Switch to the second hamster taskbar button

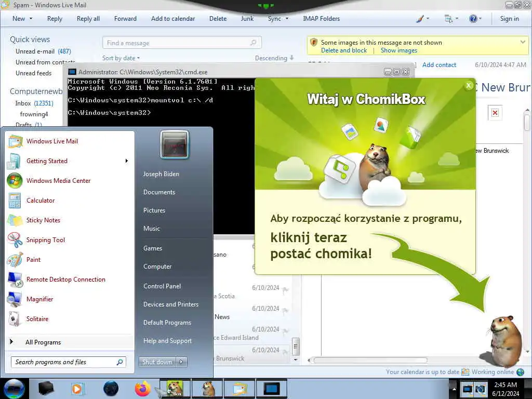[x=208, y=389]
